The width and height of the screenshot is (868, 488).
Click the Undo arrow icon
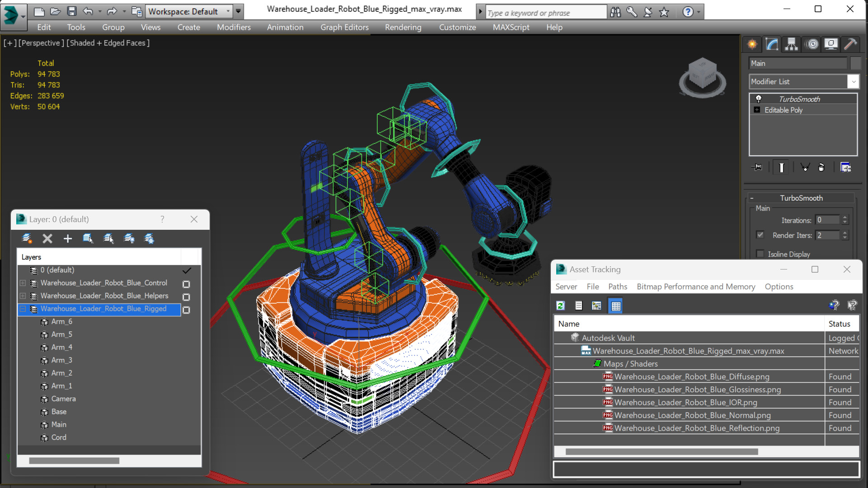(x=88, y=11)
